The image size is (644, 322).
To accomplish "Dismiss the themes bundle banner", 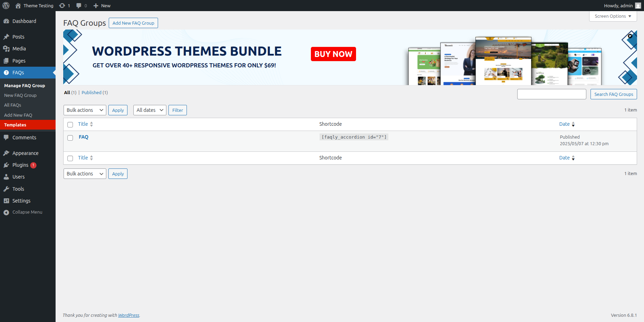I will click(x=630, y=36).
